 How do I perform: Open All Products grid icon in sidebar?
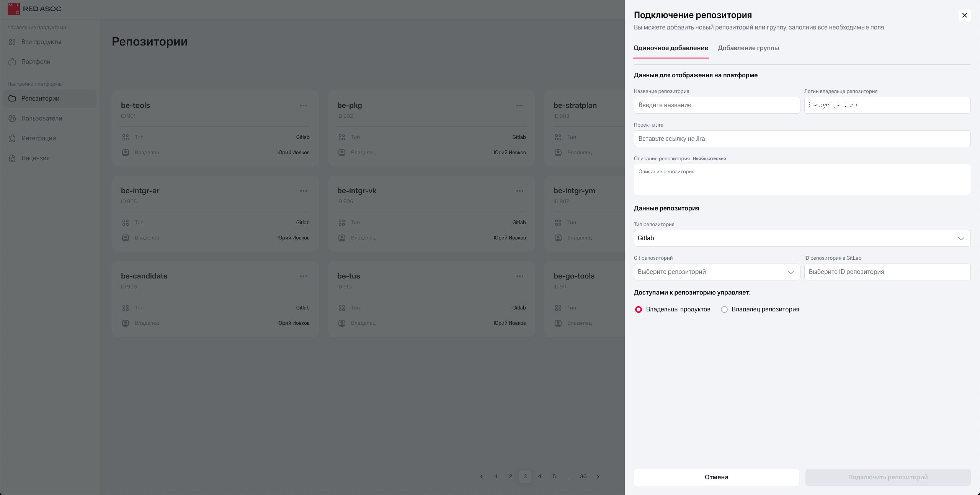click(x=12, y=42)
